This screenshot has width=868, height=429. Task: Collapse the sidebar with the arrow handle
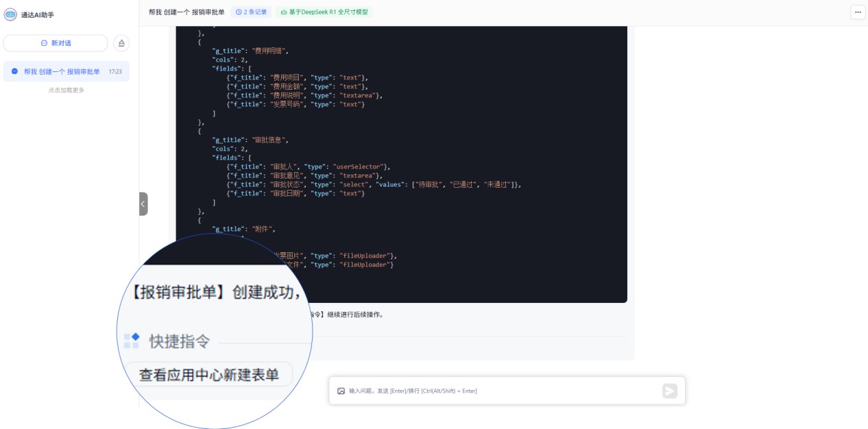point(143,204)
